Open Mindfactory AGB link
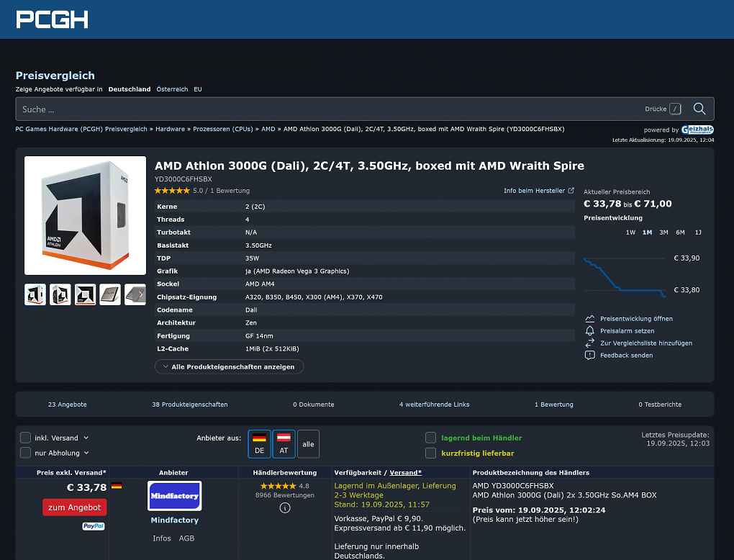Viewport: 734px width, 560px height. [186, 538]
